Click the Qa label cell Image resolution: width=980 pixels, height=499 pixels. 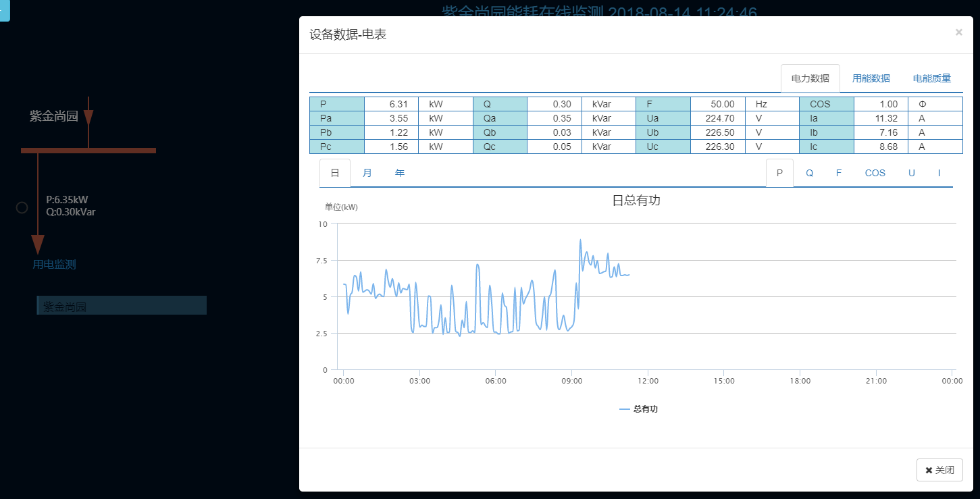[x=500, y=118]
